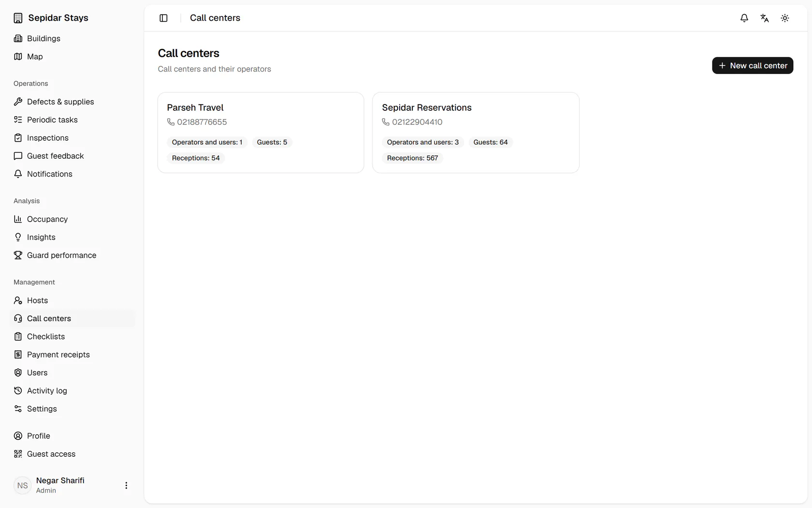This screenshot has width=812, height=508.
Task: Click phone number 02188776655
Action: (202, 122)
